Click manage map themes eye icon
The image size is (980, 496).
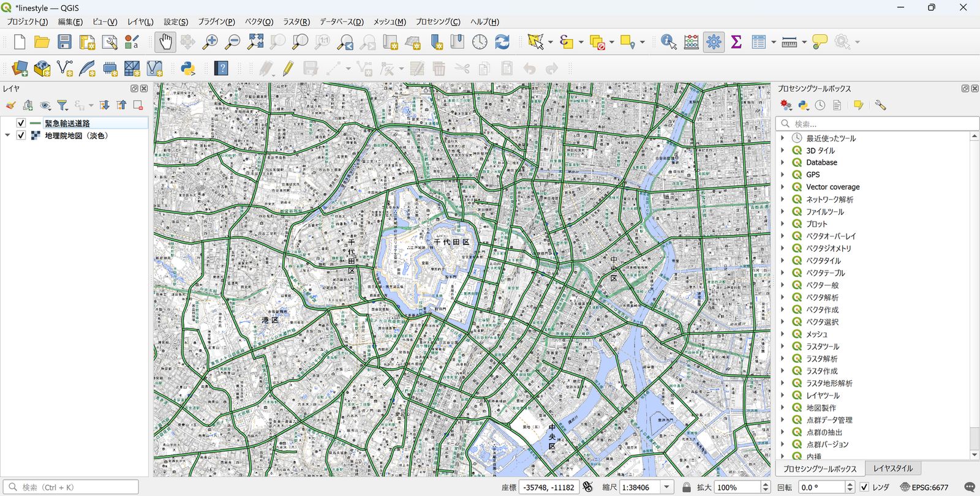click(x=45, y=105)
